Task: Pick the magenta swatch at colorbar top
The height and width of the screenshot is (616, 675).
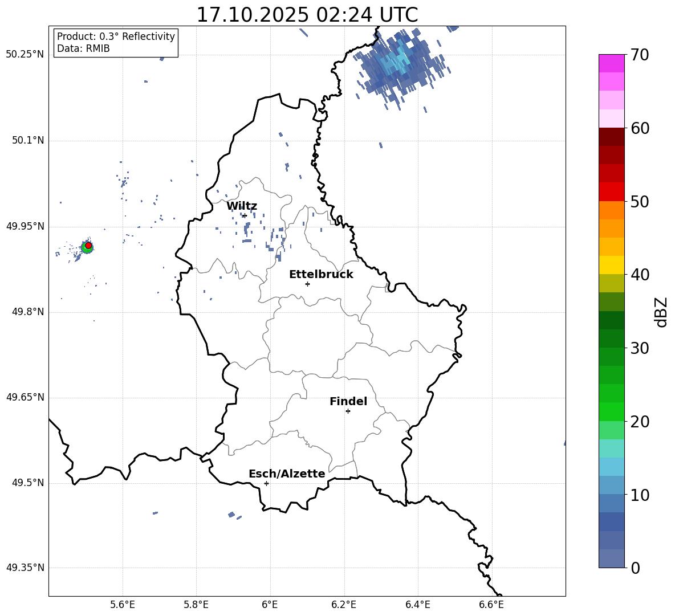Action: (611, 64)
